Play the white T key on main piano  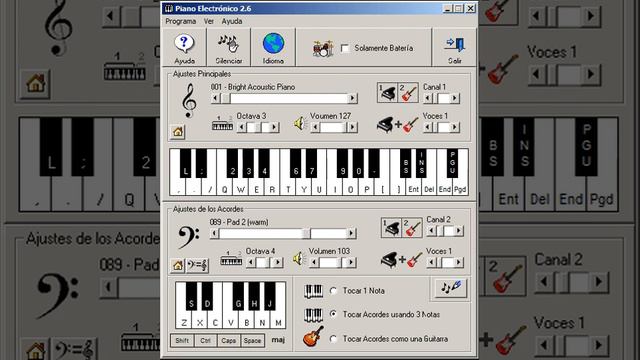point(288,189)
